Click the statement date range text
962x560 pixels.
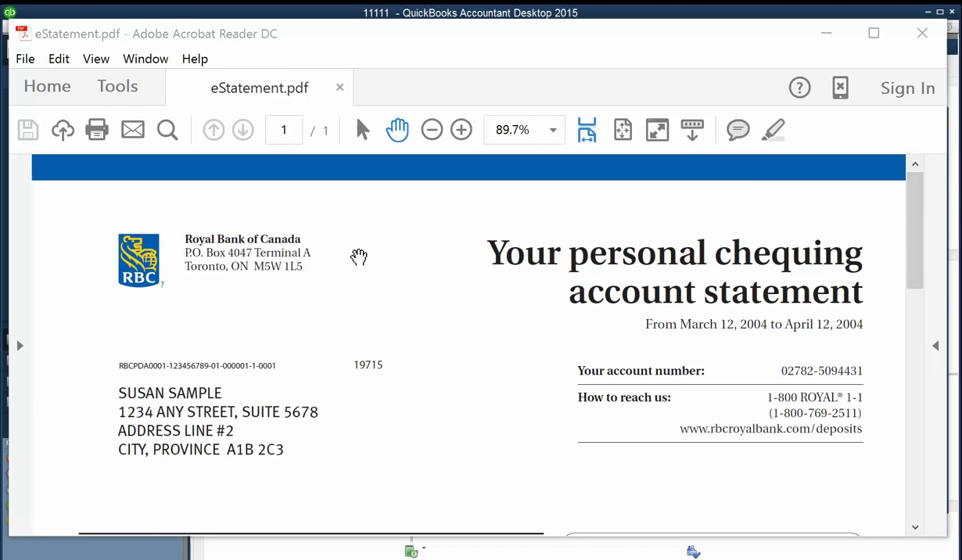coord(754,325)
